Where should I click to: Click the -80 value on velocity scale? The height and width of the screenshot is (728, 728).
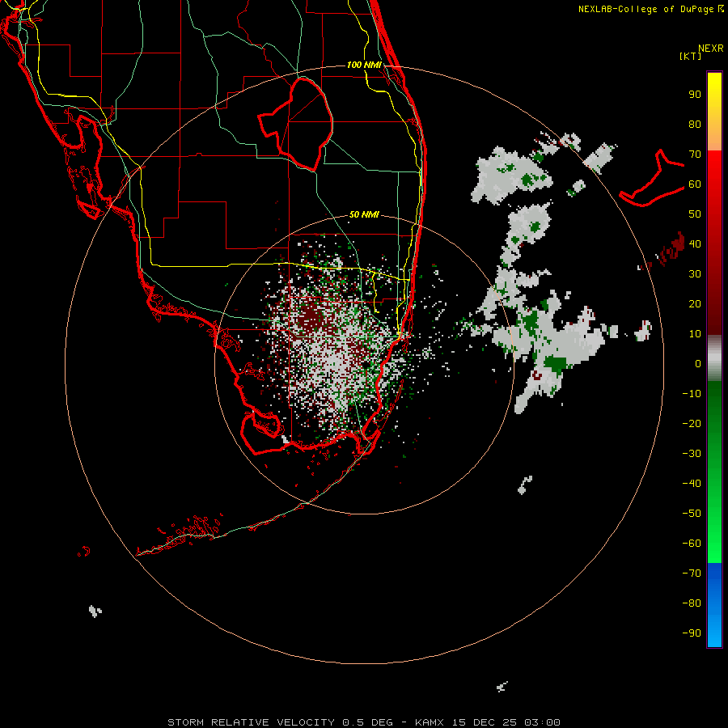tap(692, 603)
